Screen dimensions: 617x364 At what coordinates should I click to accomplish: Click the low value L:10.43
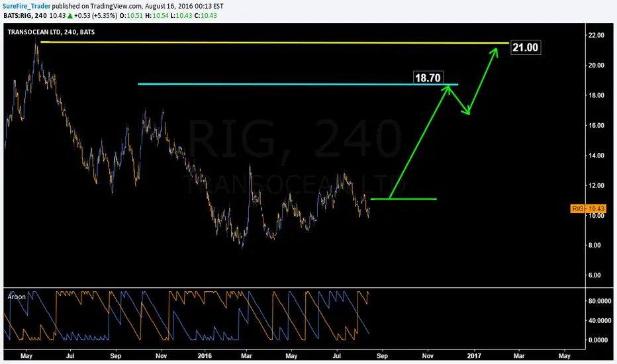coord(181,16)
